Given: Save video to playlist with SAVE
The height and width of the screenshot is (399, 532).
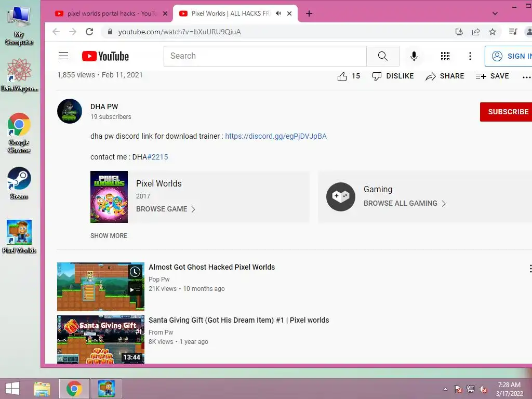Looking at the screenshot, I should [x=493, y=76].
